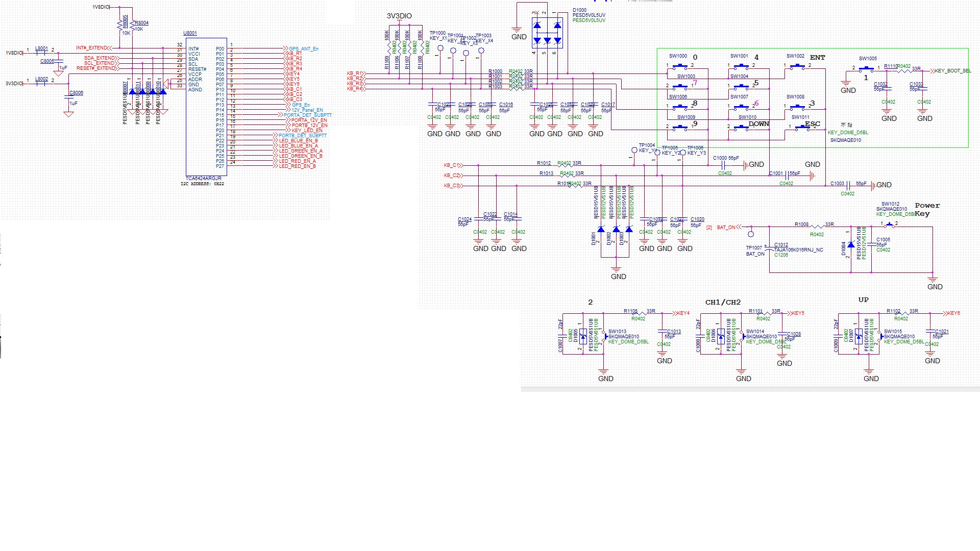Viewport: 980px width, 551px height.
Task: Click the SCL_EXTEND net label
Action: pos(100,63)
